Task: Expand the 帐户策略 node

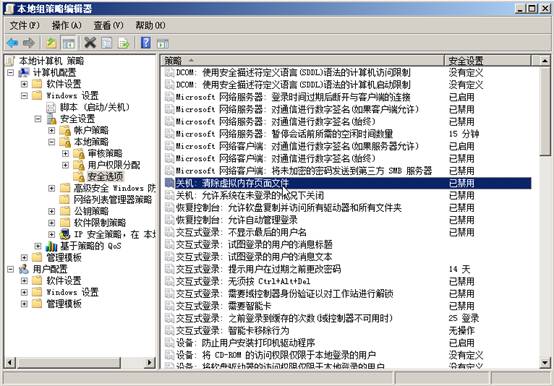Action: (52, 131)
